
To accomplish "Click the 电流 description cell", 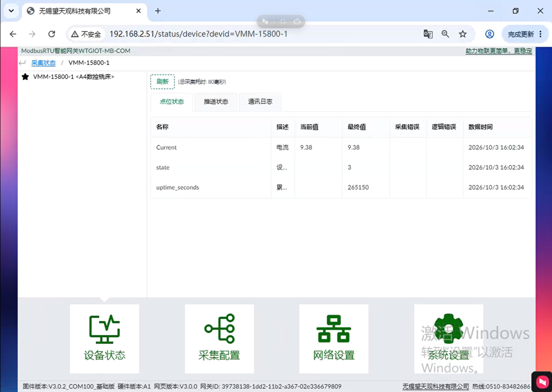I will [282, 147].
